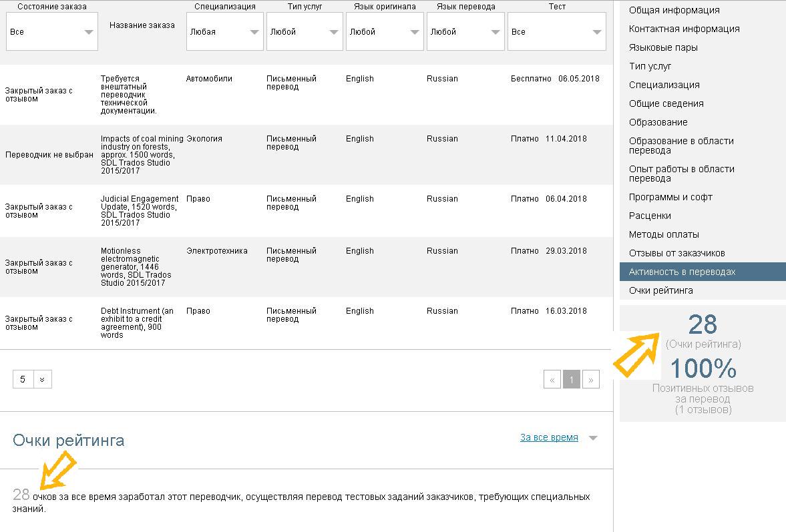This screenshot has height=532, width=786.
Task: Go to Контактная информация sidebar item
Action: coord(684,29)
